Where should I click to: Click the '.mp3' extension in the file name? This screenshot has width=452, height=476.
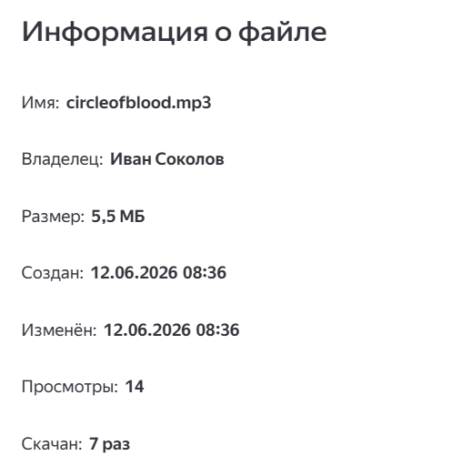click(x=191, y=104)
